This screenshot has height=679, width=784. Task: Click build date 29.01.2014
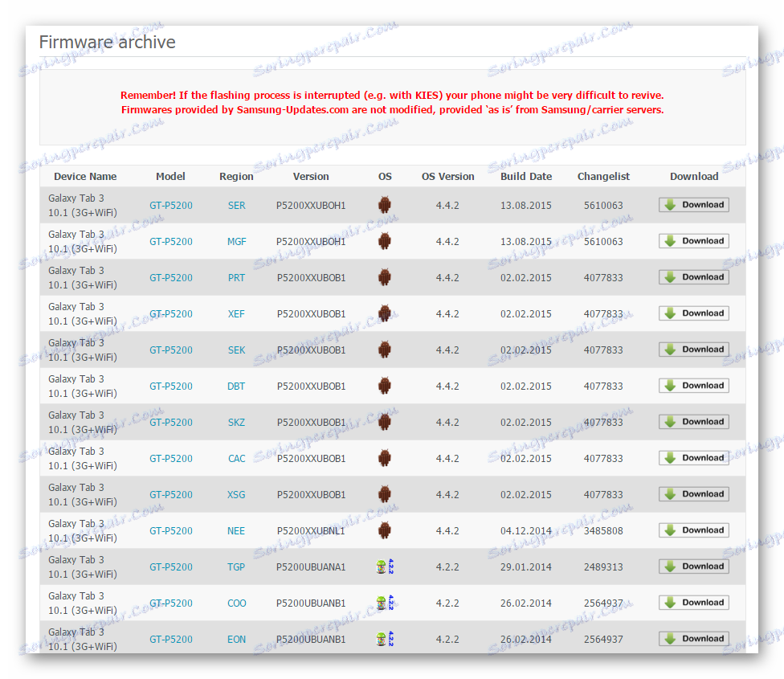point(526,567)
